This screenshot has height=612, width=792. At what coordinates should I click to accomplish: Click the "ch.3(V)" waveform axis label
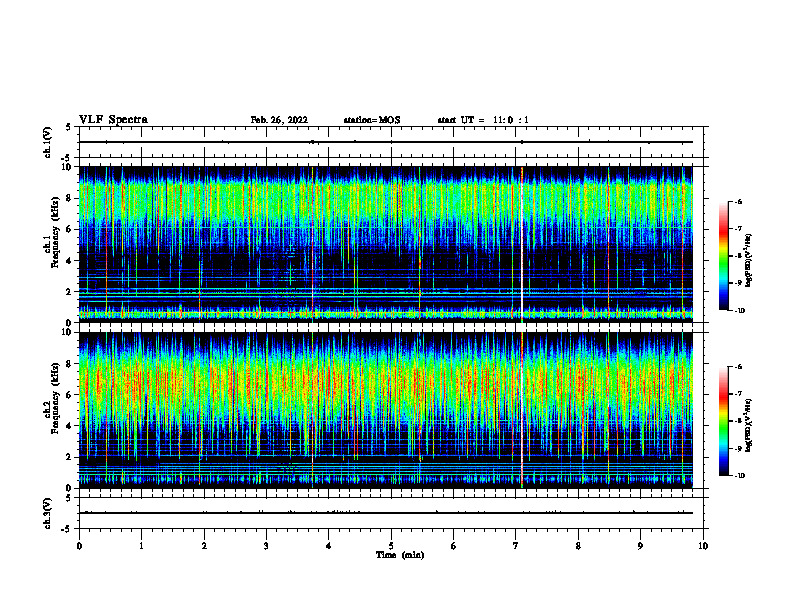coord(47,513)
